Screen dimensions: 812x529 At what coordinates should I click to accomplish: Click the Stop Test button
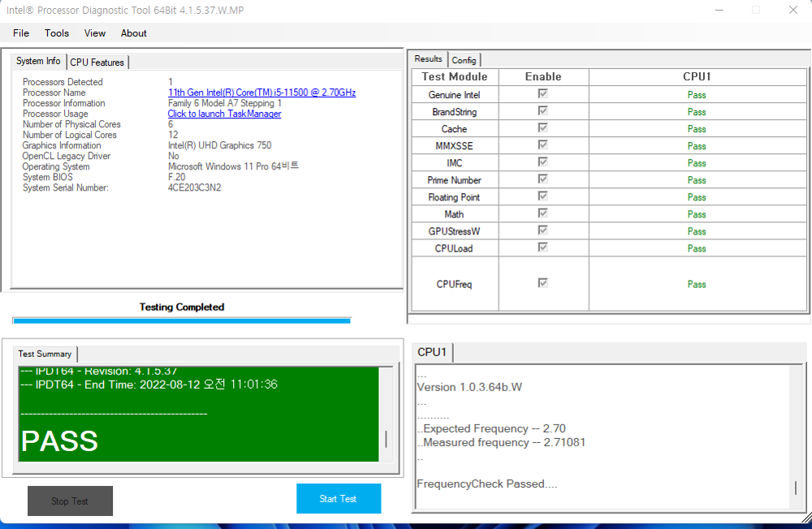(x=70, y=501)
